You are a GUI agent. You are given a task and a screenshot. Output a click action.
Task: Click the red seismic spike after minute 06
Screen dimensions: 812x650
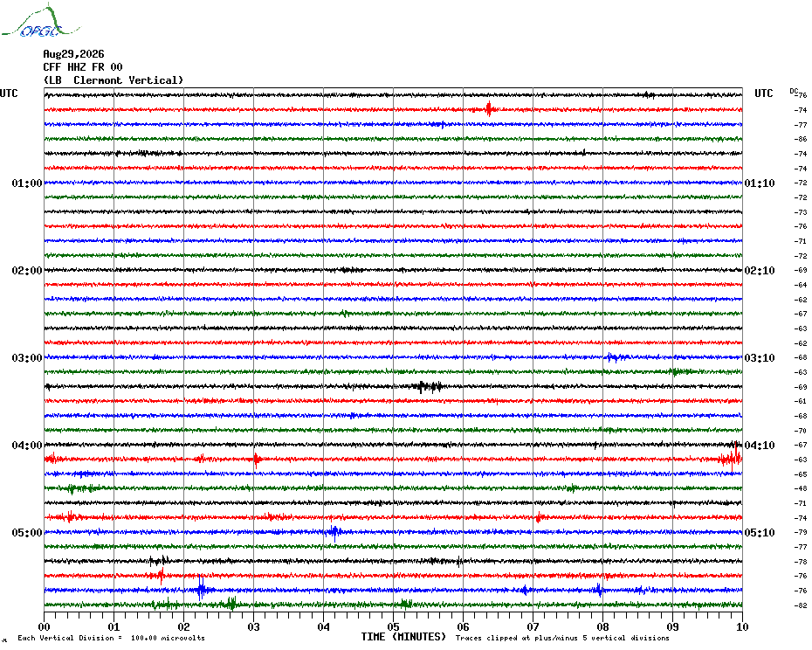click(489, 109)
